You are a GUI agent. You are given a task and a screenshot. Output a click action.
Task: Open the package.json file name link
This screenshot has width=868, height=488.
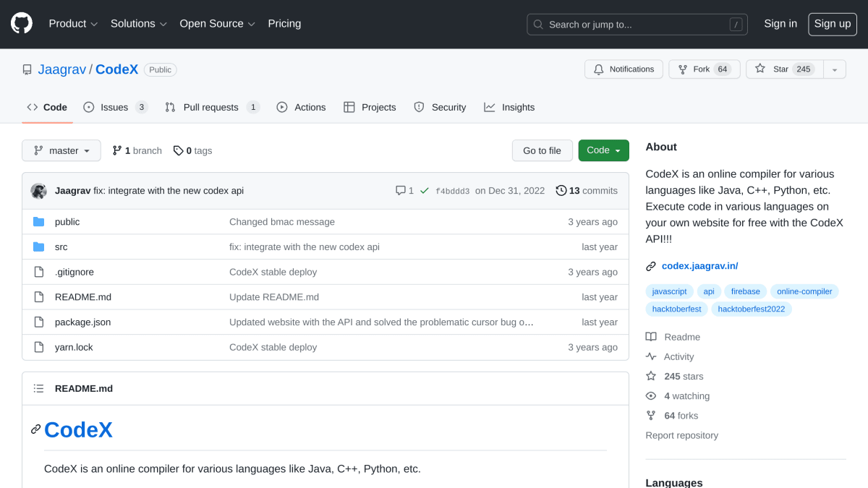pyautogui.click(x=83, y=322)
